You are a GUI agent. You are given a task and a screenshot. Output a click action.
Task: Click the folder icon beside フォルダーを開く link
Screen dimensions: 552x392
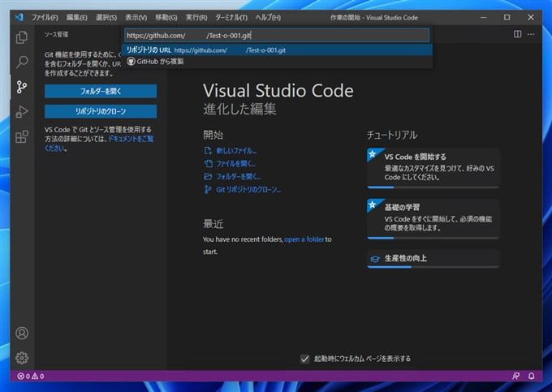(x=208, y=177)
